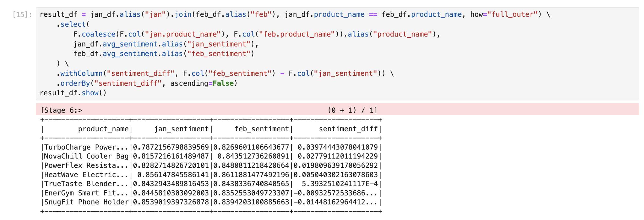Viewport: 644px width, 220px height.
Task: Click the withColumn method in the code
Action: point(81,73)
